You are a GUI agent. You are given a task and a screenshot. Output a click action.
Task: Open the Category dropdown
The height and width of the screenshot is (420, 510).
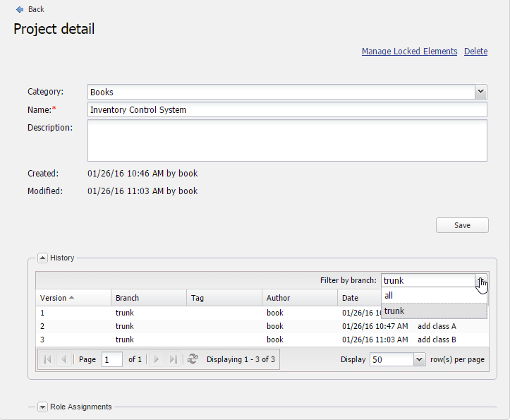click(x=480, y=92)
